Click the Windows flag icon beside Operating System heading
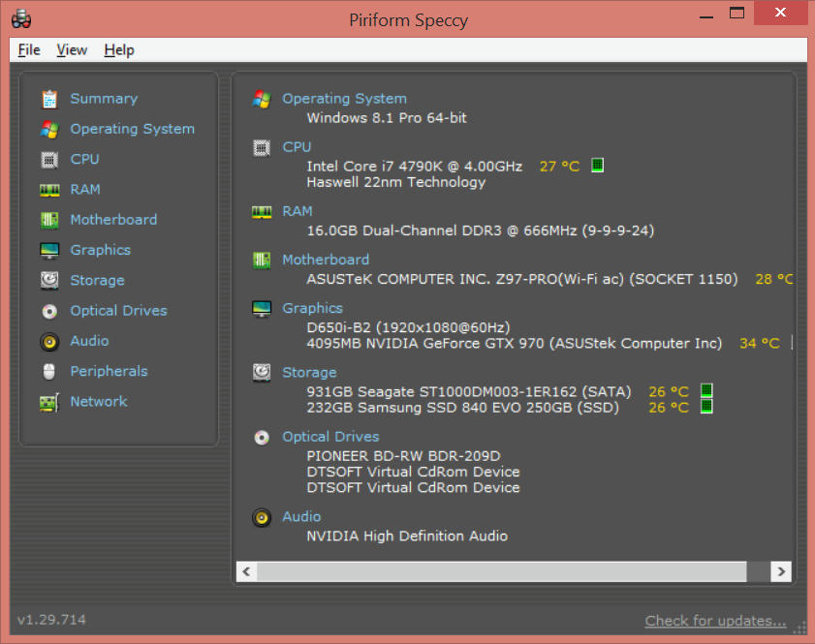This screenshot has height=644, width=815. pos(262,99)
